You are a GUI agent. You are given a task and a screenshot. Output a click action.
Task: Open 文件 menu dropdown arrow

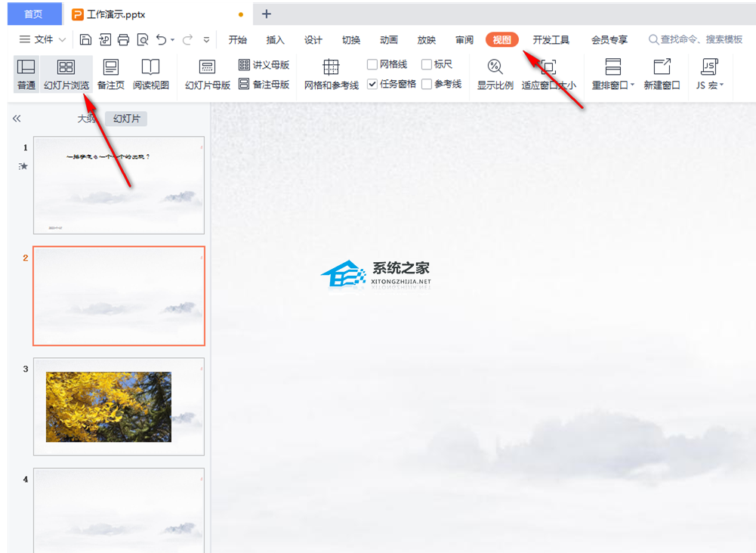point(62,39)
